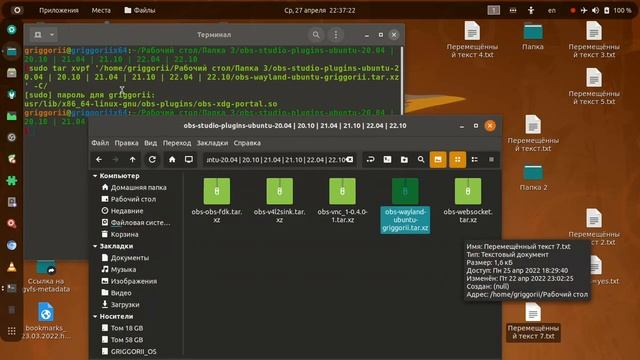This screenshot has height=360, width=640.
Task: Open the Вид menu
Action: point(151,143)
